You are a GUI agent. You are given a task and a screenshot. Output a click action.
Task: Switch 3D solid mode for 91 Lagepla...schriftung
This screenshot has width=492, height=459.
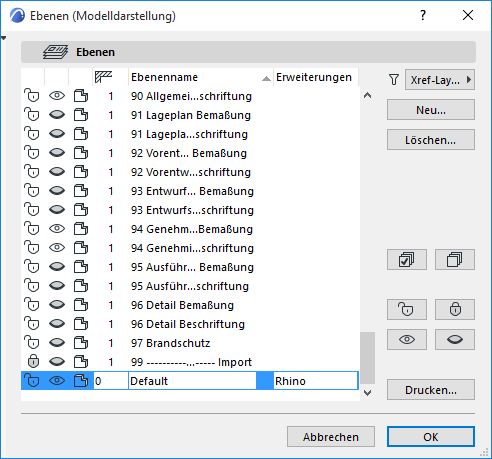click(x=81, y=134)
